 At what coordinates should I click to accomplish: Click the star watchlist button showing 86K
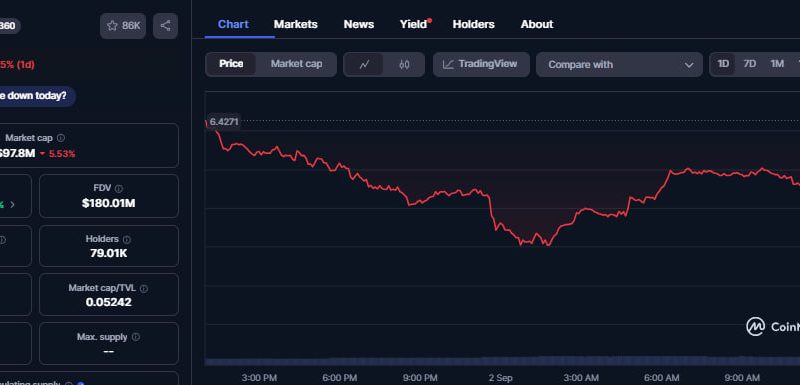[123, 26]
